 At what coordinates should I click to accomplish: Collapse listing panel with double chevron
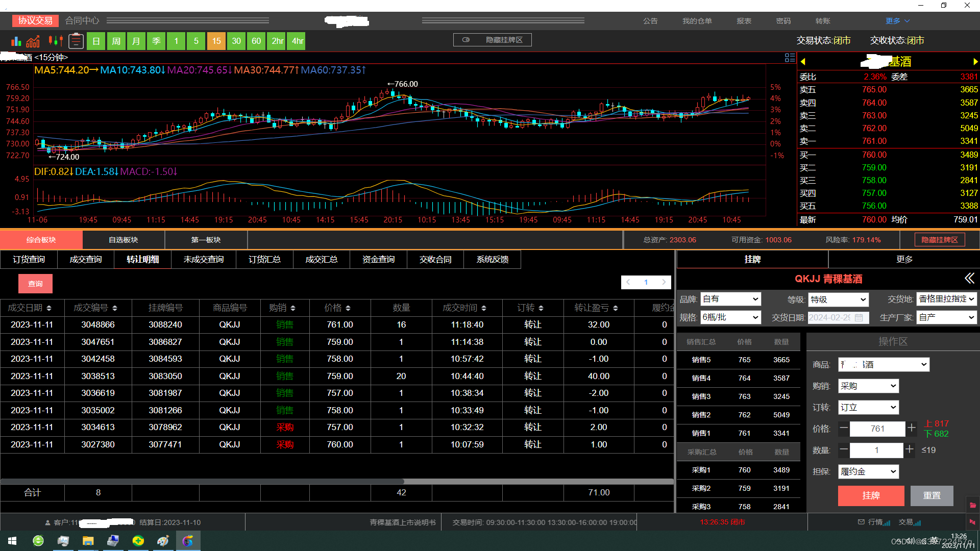click(969, 278)
